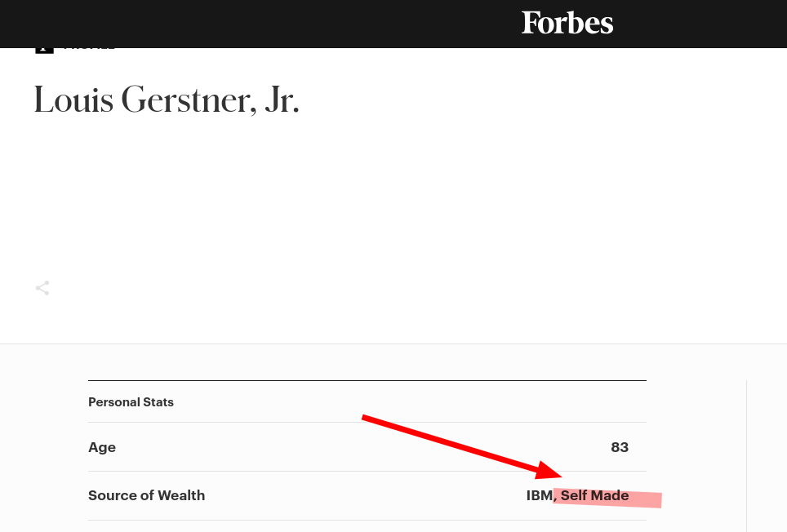The height and width of the screenshot is (532, 787).
Task: Click the Age row label
Action: click(x=102, y=447)
